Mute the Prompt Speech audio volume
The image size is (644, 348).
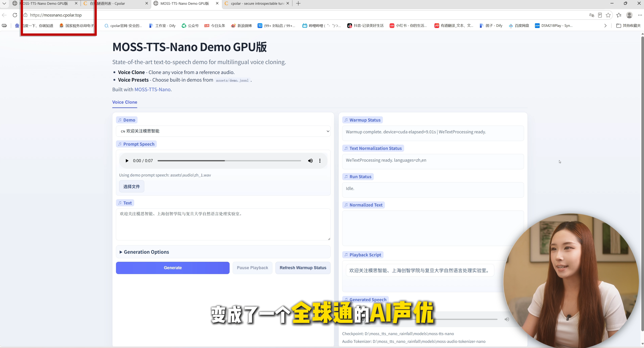pyautogui.click(x=310, y=161)
